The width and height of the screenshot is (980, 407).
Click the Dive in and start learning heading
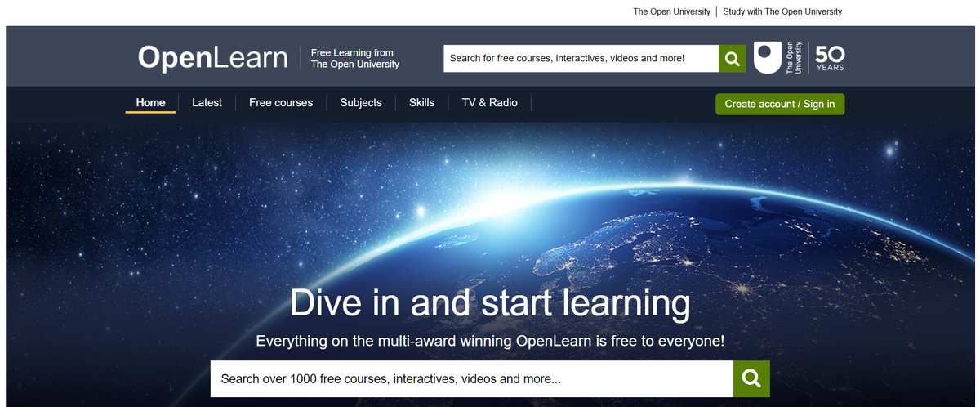pyautogui.click(x=490, y=303)
